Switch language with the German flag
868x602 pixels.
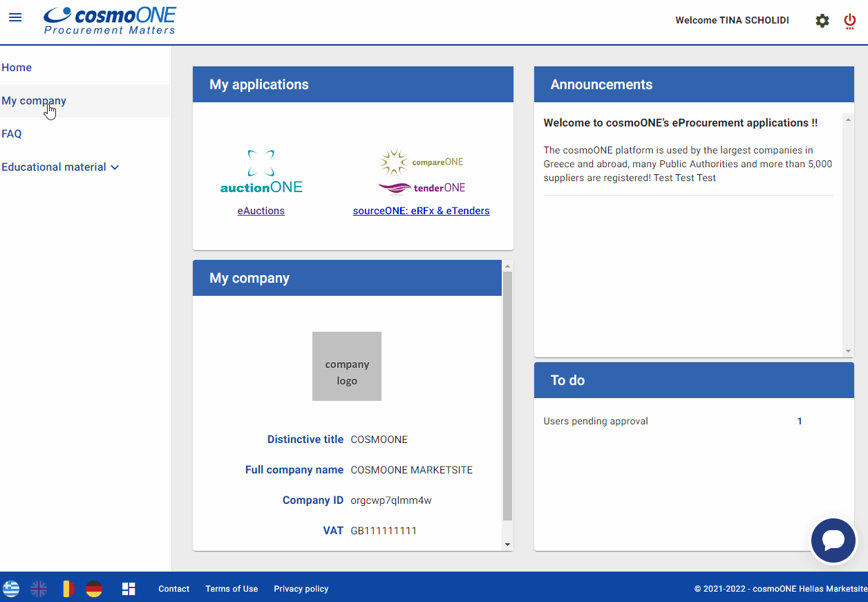point(94,589)
